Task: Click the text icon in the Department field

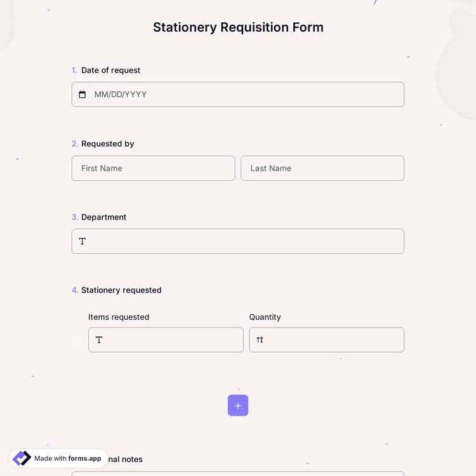Action: 83,242
